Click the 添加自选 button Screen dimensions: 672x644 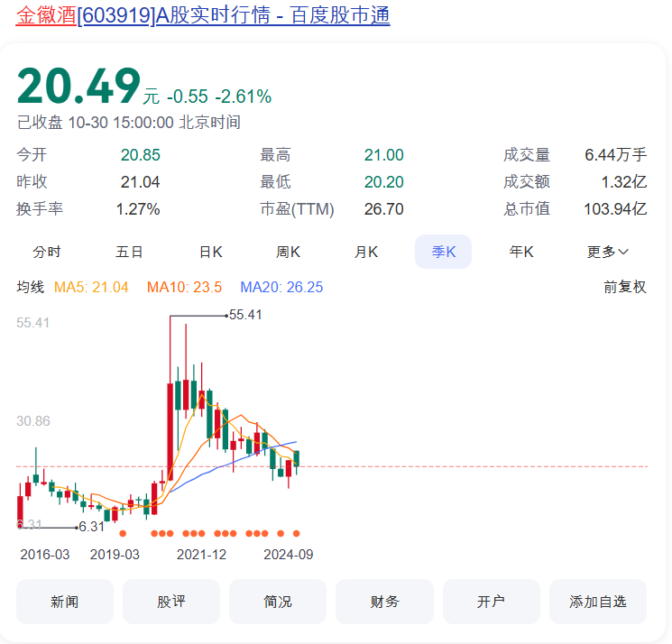[598, 602]
